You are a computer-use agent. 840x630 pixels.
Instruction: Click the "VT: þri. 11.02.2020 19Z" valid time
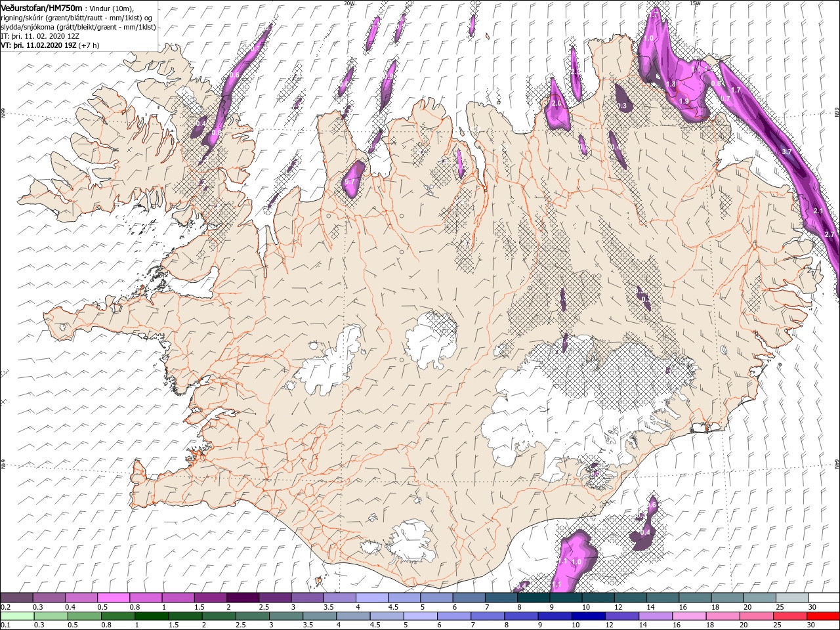pyautogui.click(x=39, y=45)
